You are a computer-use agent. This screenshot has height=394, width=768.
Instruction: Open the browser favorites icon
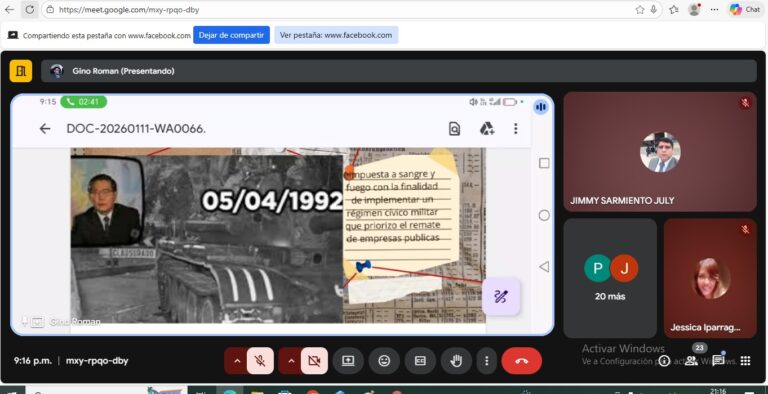674,10
